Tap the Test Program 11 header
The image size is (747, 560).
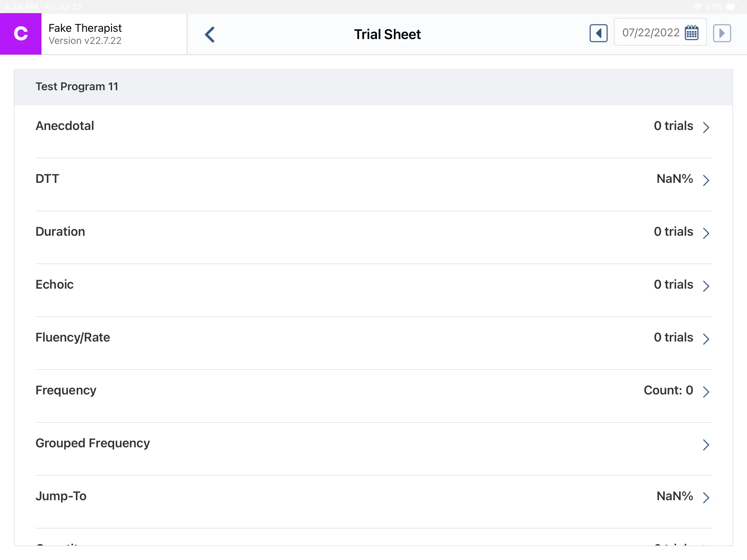click(77, 86)
